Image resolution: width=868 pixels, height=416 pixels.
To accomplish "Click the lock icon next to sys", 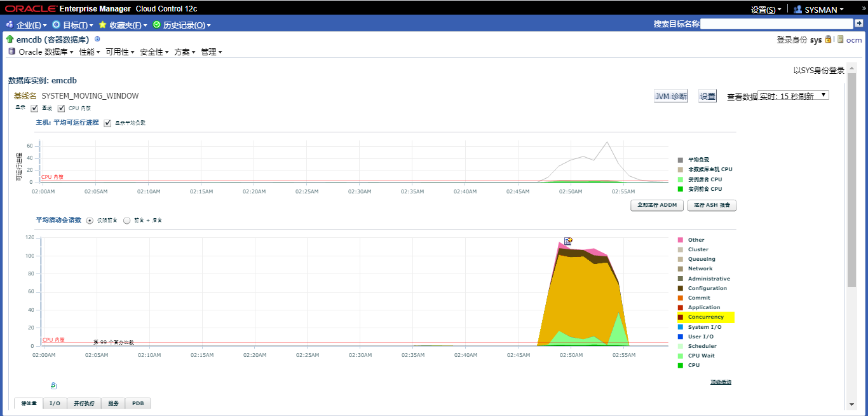I will click(828, 39).
